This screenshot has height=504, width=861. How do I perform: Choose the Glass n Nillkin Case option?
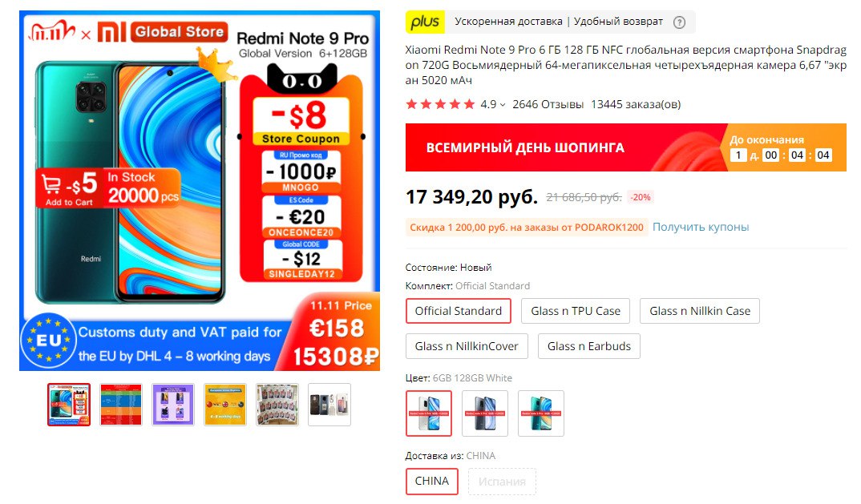click(700, 311)
